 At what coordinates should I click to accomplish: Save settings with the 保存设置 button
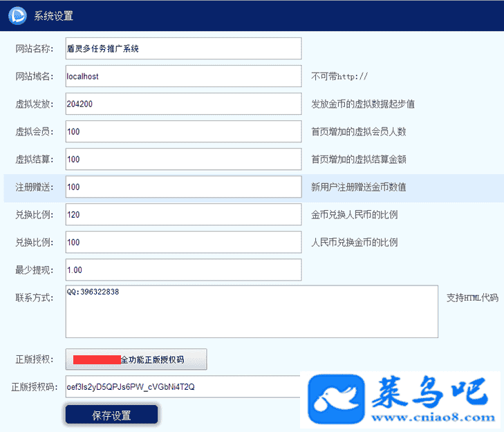[x=111, y=415]
